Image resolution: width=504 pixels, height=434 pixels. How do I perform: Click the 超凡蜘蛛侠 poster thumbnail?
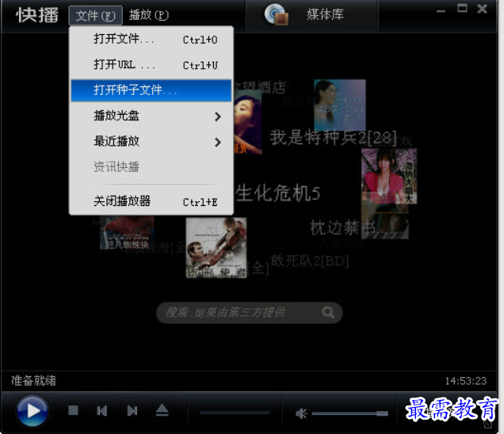pyautogui.click(x=127, y=233)
